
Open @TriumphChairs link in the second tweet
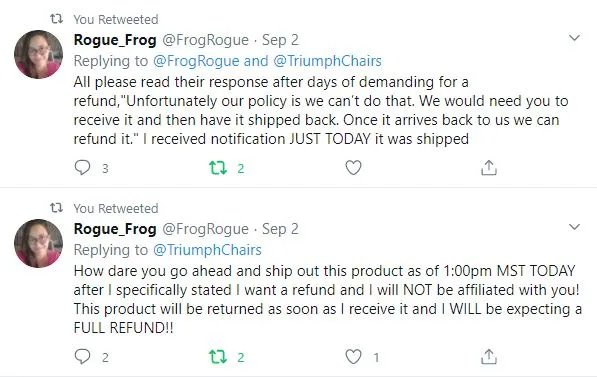207,250
